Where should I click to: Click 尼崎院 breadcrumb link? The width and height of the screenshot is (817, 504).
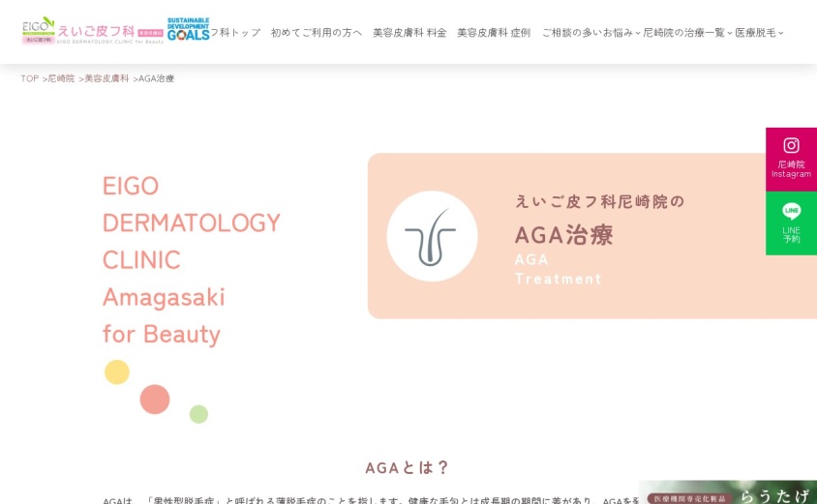(62, 78)
